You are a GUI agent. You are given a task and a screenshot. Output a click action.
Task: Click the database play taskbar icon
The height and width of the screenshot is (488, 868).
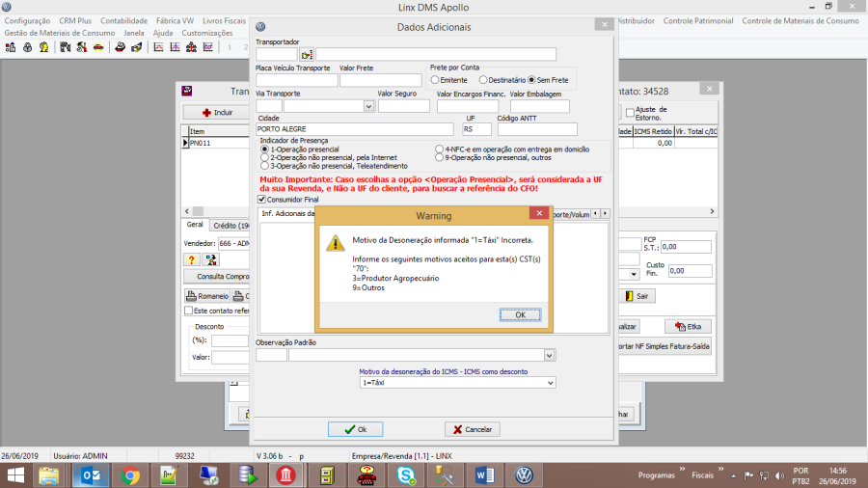tap(248, 475)
